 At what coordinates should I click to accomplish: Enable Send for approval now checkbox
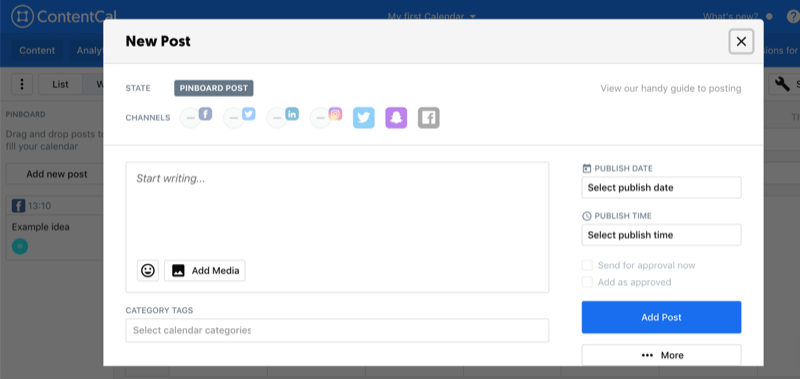click(588, 265)
